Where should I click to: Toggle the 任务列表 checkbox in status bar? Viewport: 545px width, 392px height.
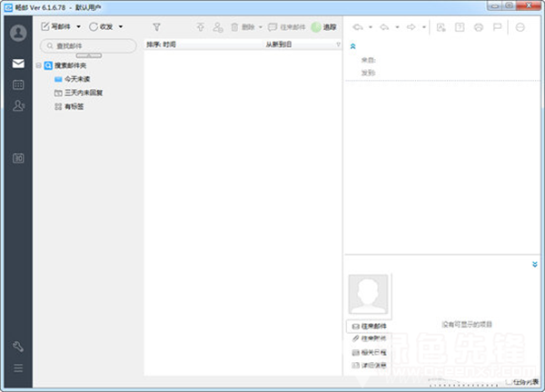coord(509,382)
